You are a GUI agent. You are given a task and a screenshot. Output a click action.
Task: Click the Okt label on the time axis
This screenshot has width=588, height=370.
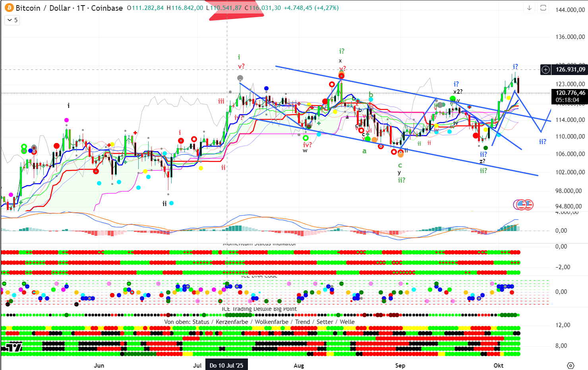coord(498,366)
